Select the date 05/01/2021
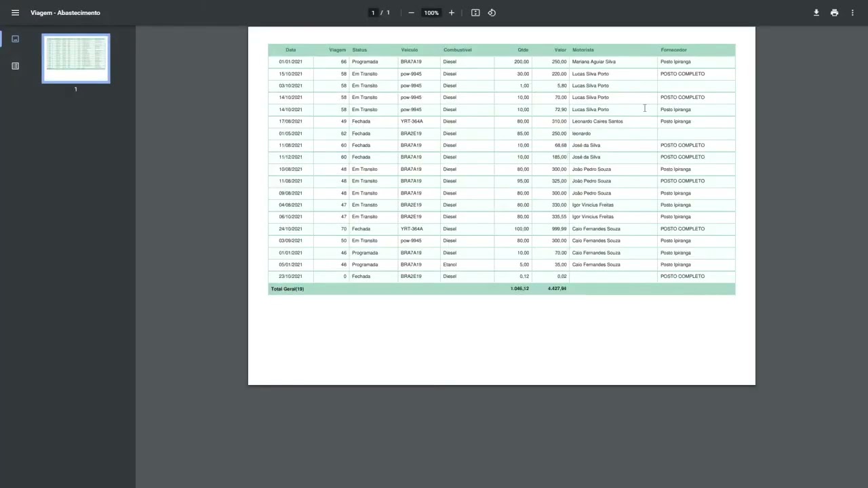The width and height of the screenshot is (868, 488). point(291,264)
